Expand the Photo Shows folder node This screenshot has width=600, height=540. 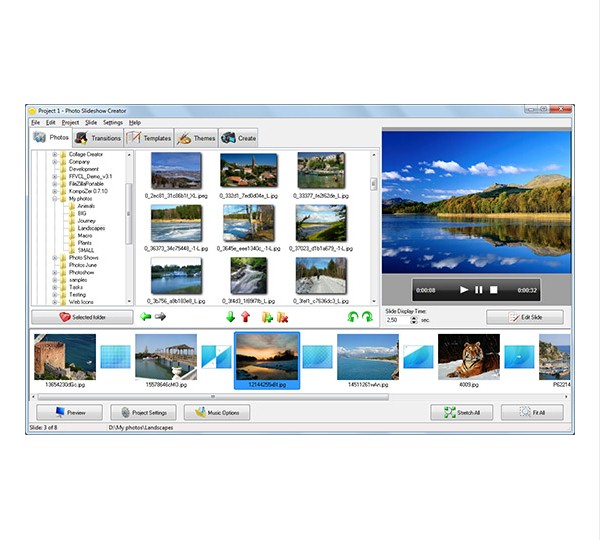pyautogui.click(x=55, y=257)
